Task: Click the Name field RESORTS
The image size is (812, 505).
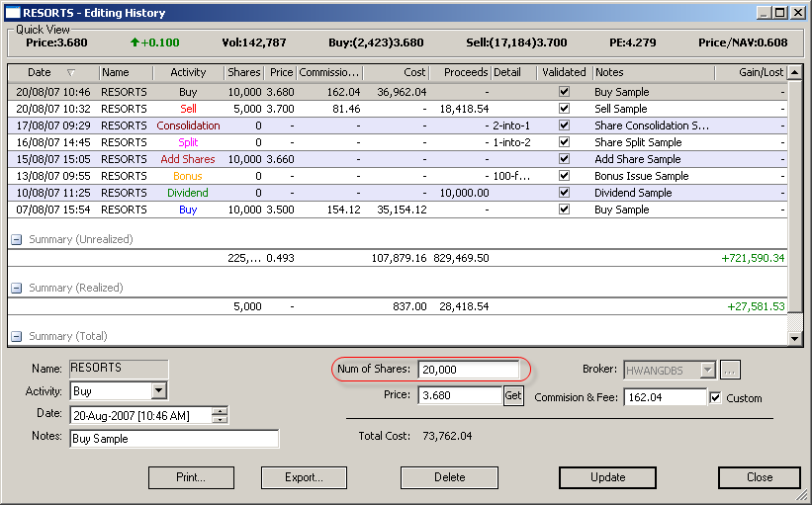Action: [x=119, y=369]
